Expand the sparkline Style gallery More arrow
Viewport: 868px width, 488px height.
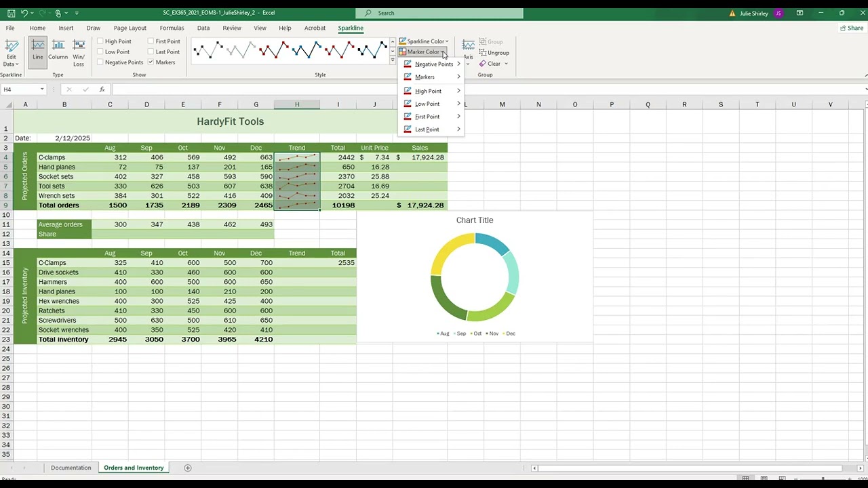coord(393,60)
